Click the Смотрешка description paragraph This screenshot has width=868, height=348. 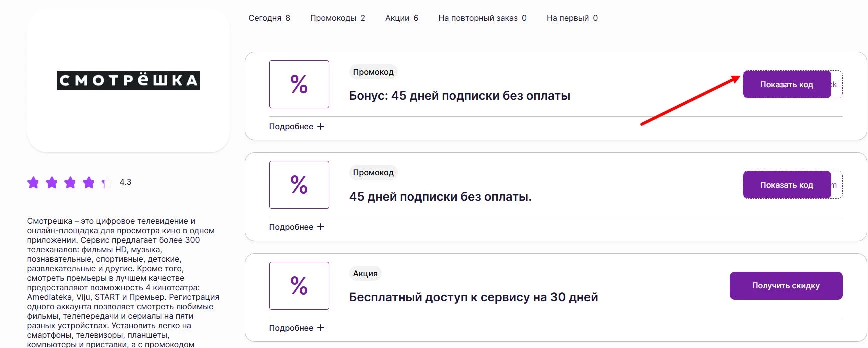coord(123,282)
